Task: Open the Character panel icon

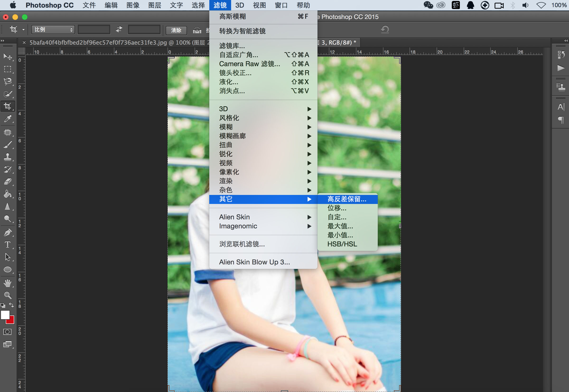Action: [561, 107]
